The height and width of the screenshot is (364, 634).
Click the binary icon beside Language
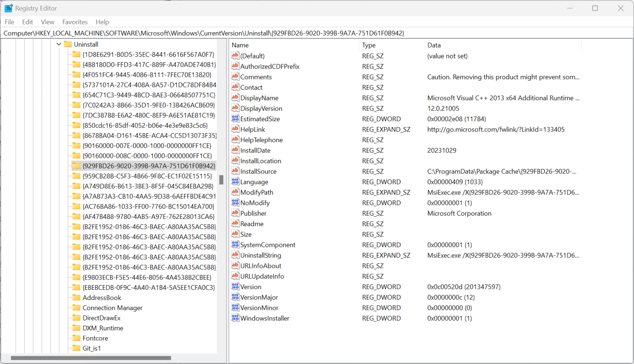coord(235,182)
